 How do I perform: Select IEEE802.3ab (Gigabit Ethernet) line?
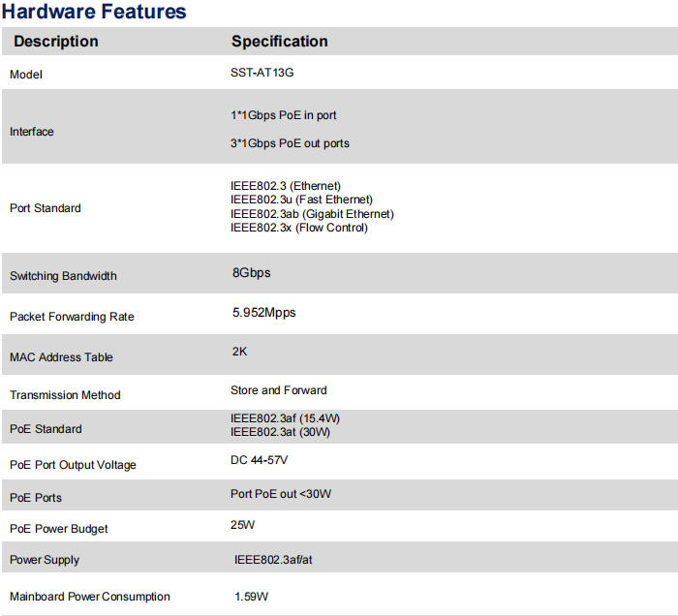click(x=312, y=214)
